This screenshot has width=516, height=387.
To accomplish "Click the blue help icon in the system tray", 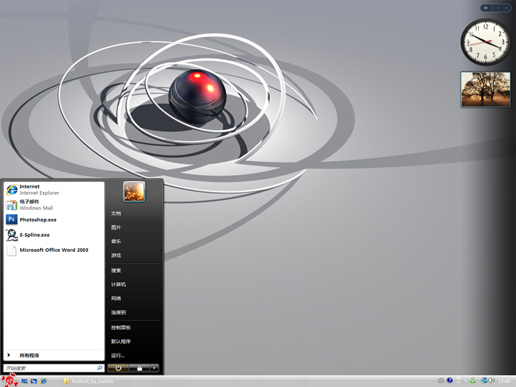I will click(450, 380).
